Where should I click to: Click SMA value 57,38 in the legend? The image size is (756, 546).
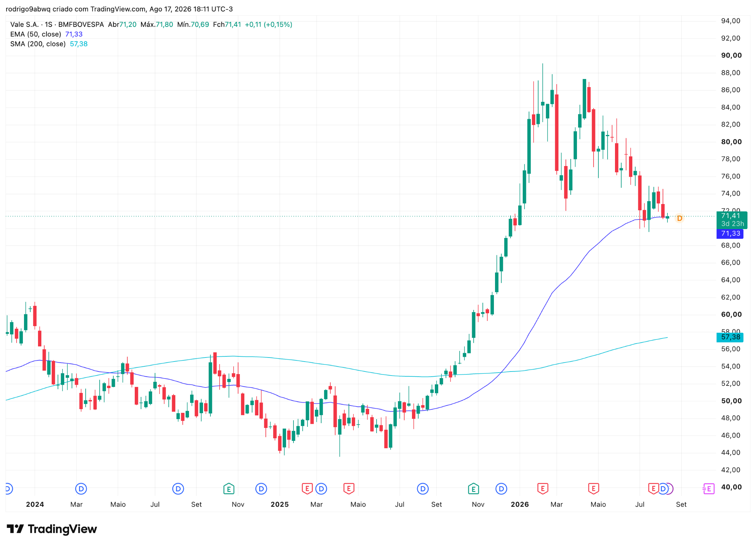click(x=79, y=44)
